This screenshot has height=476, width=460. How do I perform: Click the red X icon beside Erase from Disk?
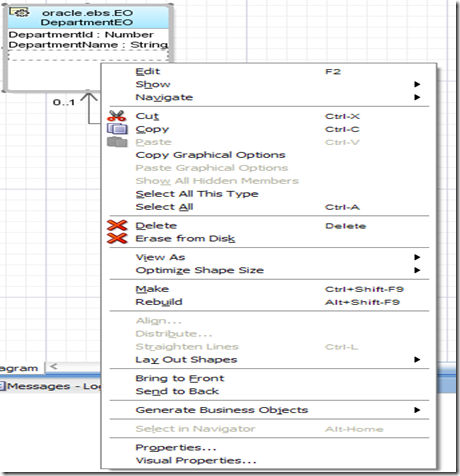tap(117, 238)
